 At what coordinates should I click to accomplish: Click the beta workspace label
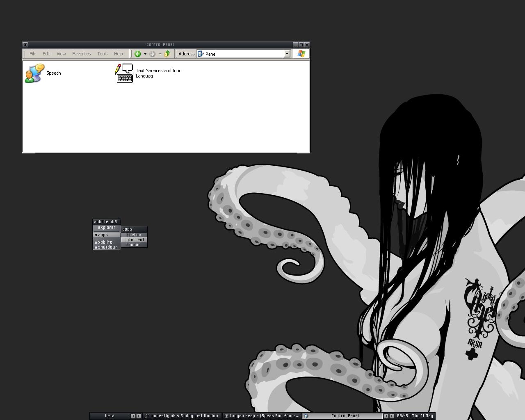pos(110,416)
